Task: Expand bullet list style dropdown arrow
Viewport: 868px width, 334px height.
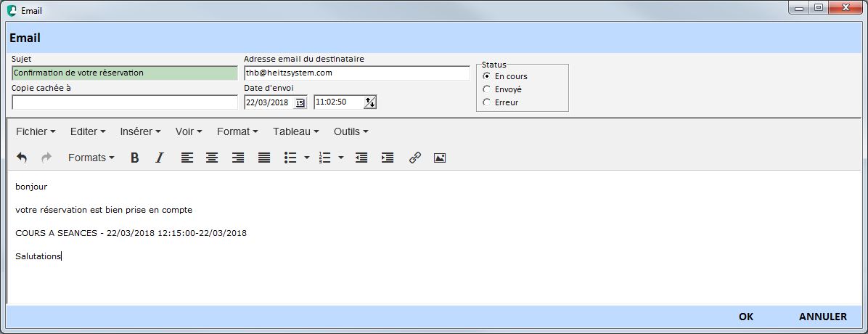Action: click(307, 158)
